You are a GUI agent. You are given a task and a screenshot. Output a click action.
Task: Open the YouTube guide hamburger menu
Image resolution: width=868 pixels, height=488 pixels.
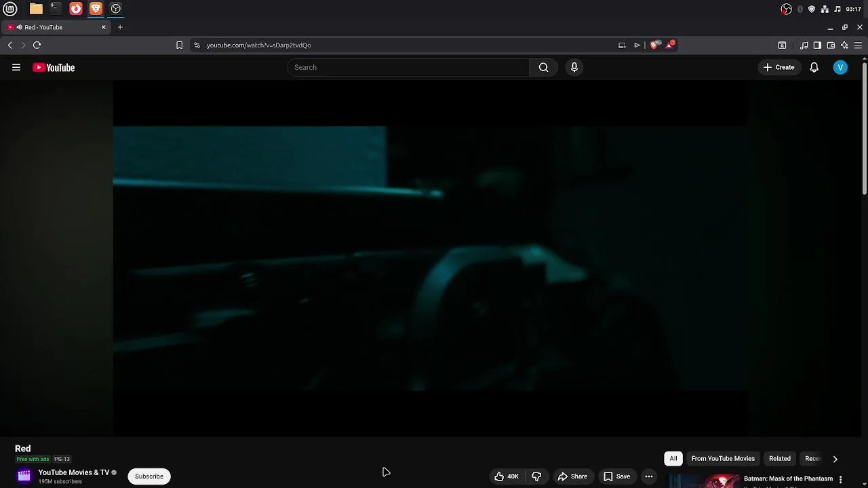click(16, 67)
